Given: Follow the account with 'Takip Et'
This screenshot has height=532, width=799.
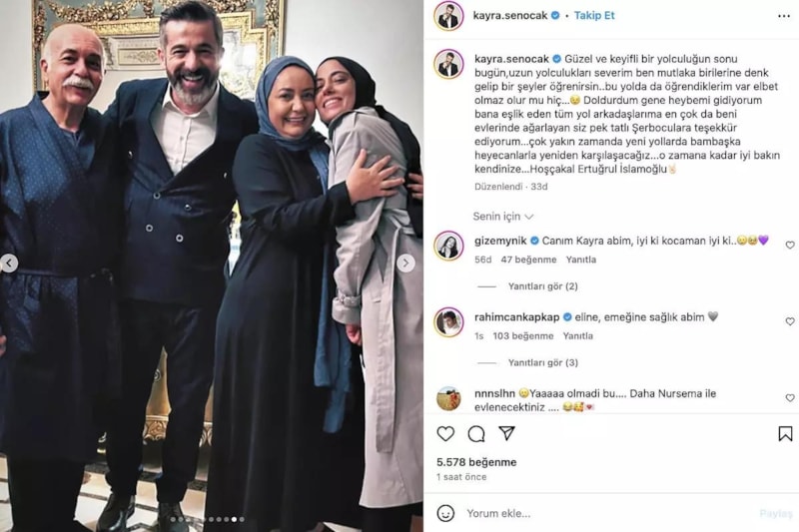Looking at the screenshot, I should pyautogui.click(x=594, y=16).
